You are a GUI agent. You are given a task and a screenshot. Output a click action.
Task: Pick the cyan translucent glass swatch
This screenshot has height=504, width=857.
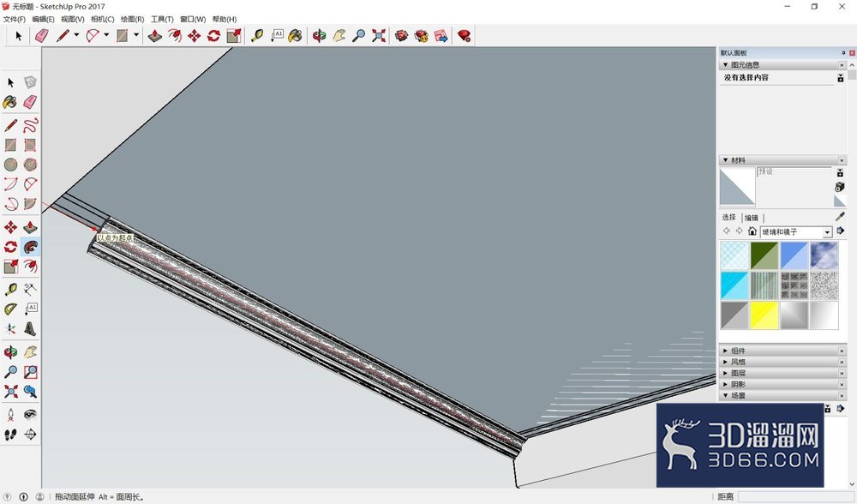pyautogui.click(x=734, y=285)
